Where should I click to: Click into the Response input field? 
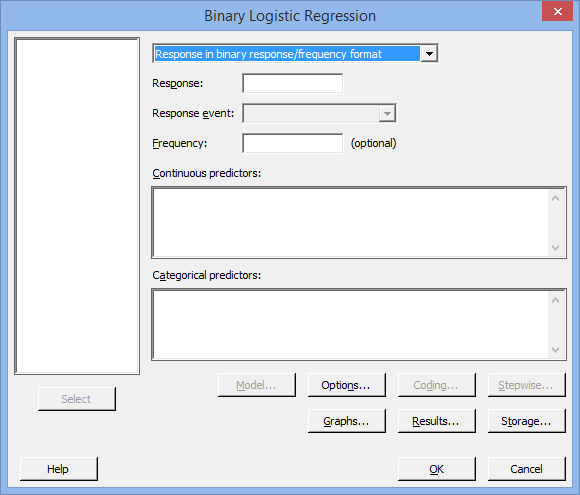pyautogui.click(x=293, y=84)
